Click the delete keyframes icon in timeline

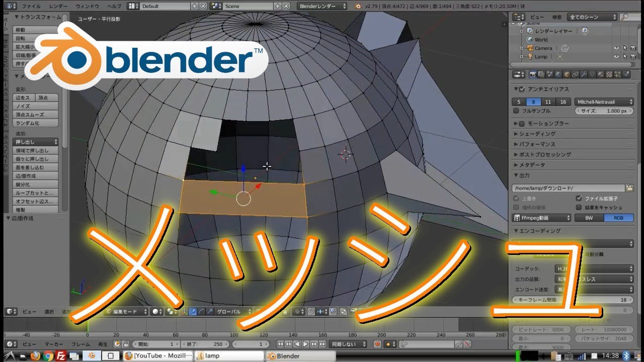click(467, 344)
